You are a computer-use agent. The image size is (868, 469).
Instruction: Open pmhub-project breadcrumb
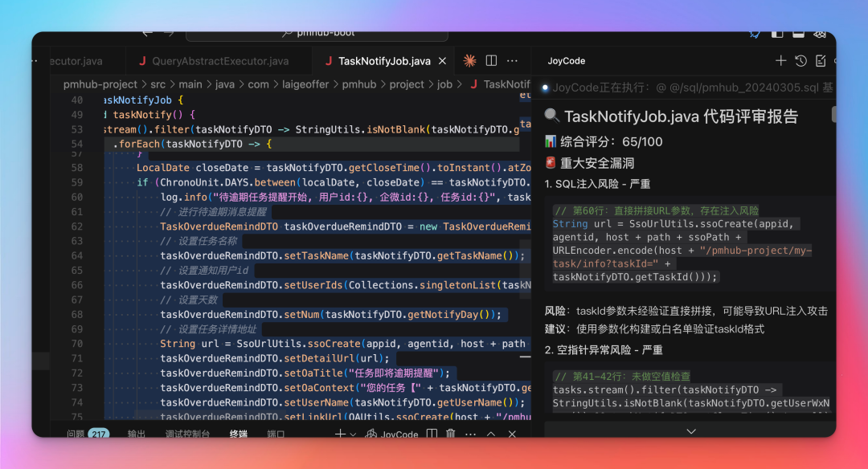pos(100,84)
